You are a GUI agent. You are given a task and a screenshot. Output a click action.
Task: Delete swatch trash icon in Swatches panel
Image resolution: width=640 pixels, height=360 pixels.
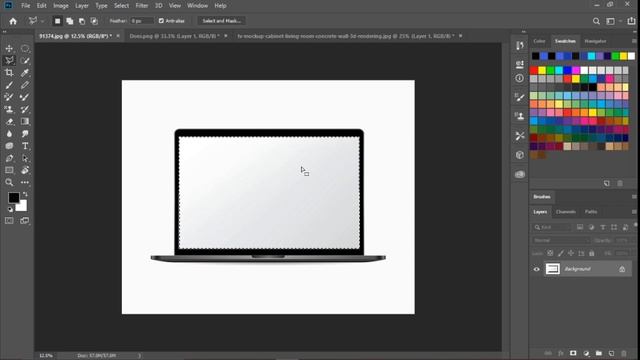620,184
